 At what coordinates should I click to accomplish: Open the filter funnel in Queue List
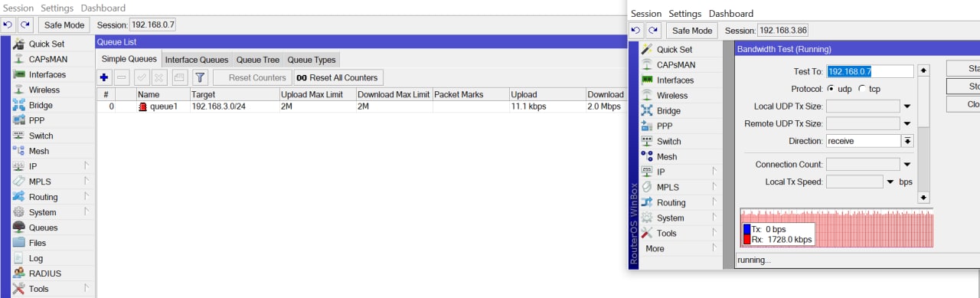coord(200,77)
